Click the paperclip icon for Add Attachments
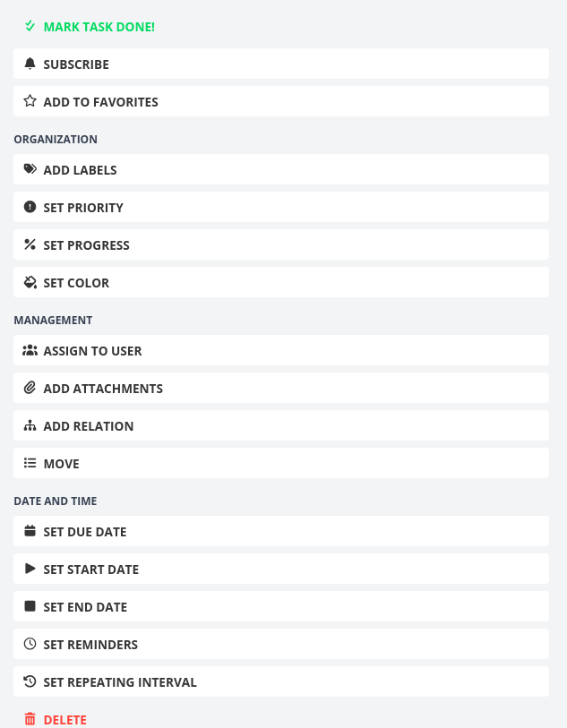 [x=30, y=389]
